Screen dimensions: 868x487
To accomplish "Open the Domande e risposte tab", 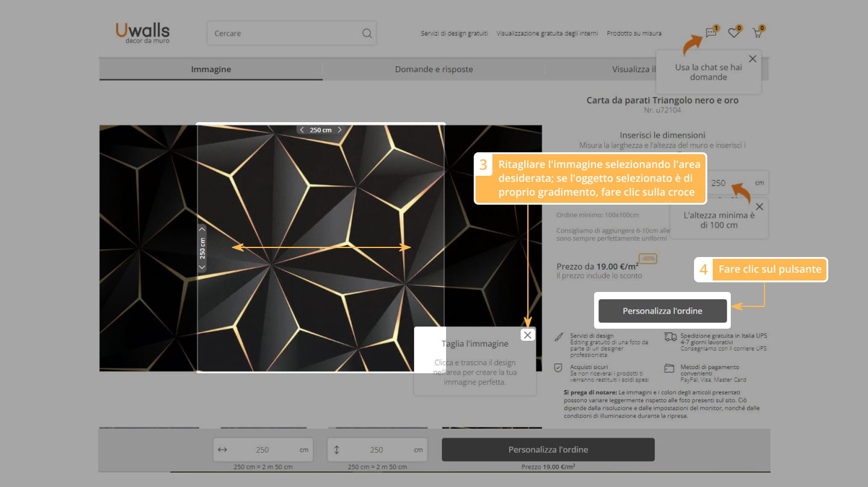I will 433,69.
